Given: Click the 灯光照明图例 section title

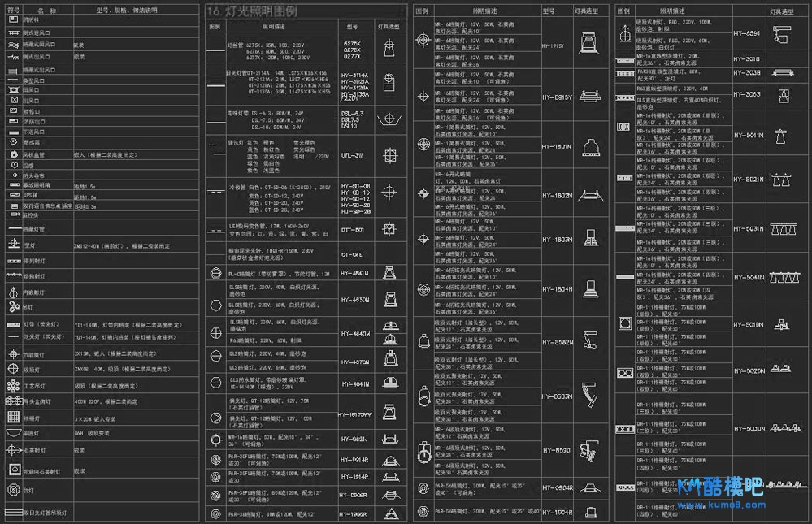Looking at the screenshot, I should point(250,11).
